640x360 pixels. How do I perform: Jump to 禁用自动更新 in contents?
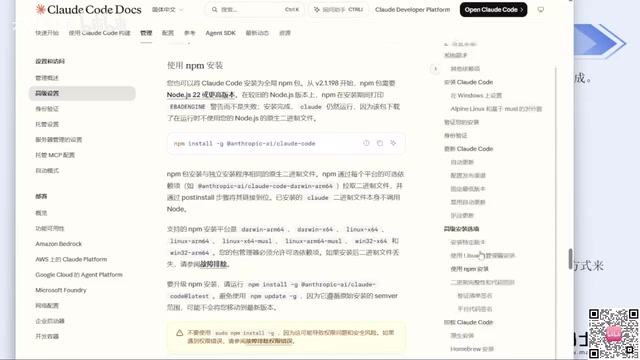pyautogui.click(x=468, y=202)
